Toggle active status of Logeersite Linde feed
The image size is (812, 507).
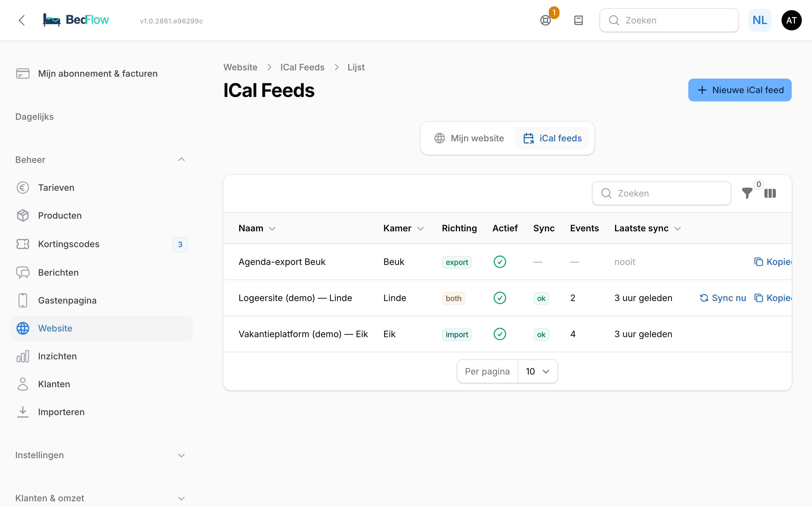point(500,298)
